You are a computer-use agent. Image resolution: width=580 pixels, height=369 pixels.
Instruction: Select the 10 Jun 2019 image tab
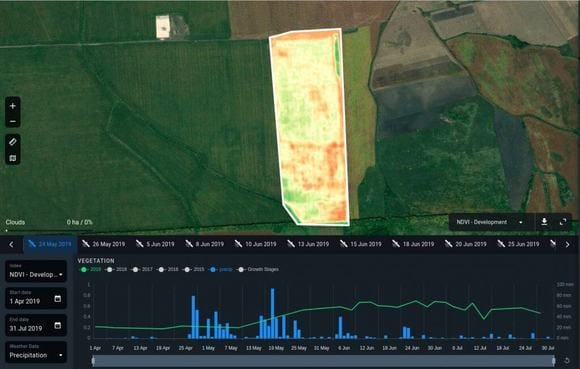point(256,244)
